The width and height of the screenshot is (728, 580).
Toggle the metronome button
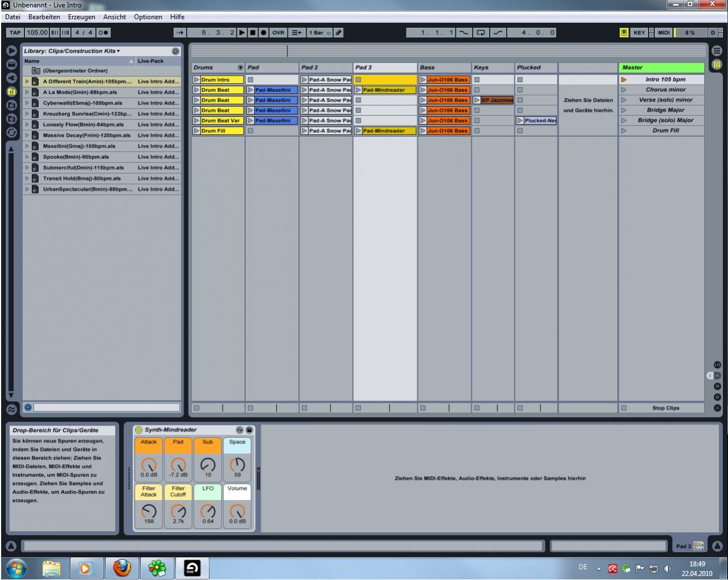(103, 33)
